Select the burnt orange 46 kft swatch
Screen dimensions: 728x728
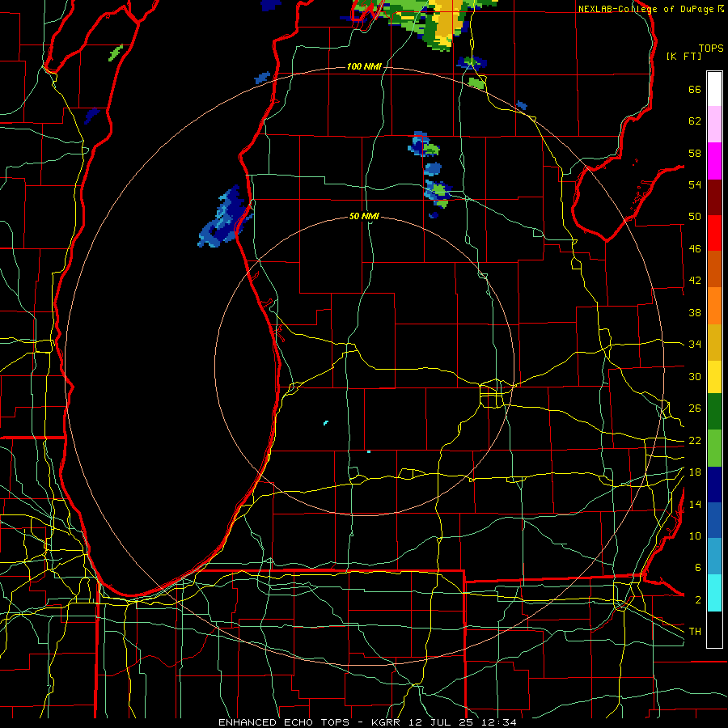tap(714, 269)
